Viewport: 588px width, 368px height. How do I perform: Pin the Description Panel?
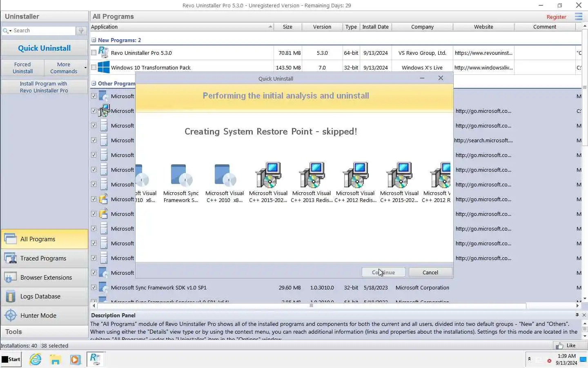[577, 315]
